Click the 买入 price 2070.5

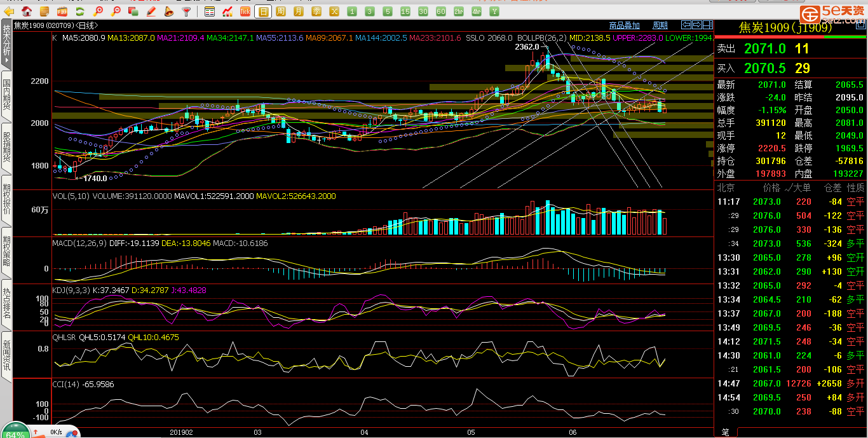[764, 68]
